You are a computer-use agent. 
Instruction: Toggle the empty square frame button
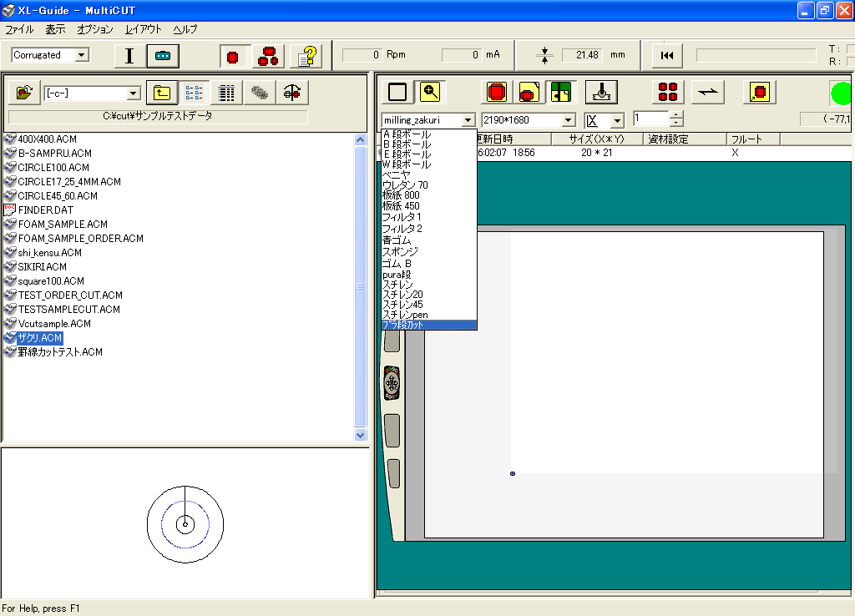[397, 92]
